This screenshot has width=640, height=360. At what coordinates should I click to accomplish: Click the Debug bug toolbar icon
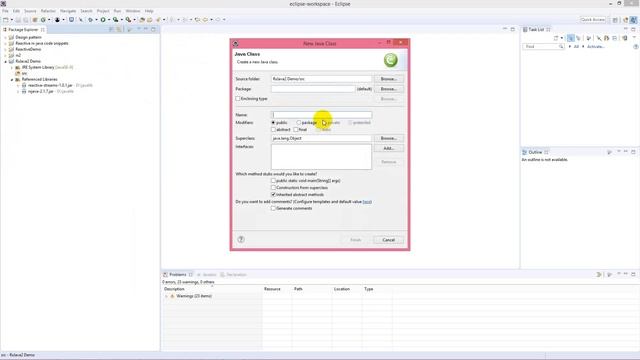click(x=90, y=20)
